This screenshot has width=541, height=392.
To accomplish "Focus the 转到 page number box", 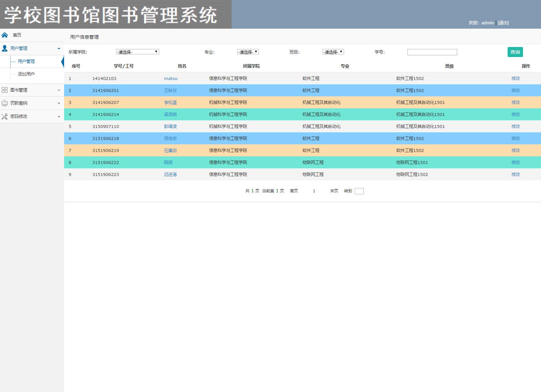I will point(359,191).
